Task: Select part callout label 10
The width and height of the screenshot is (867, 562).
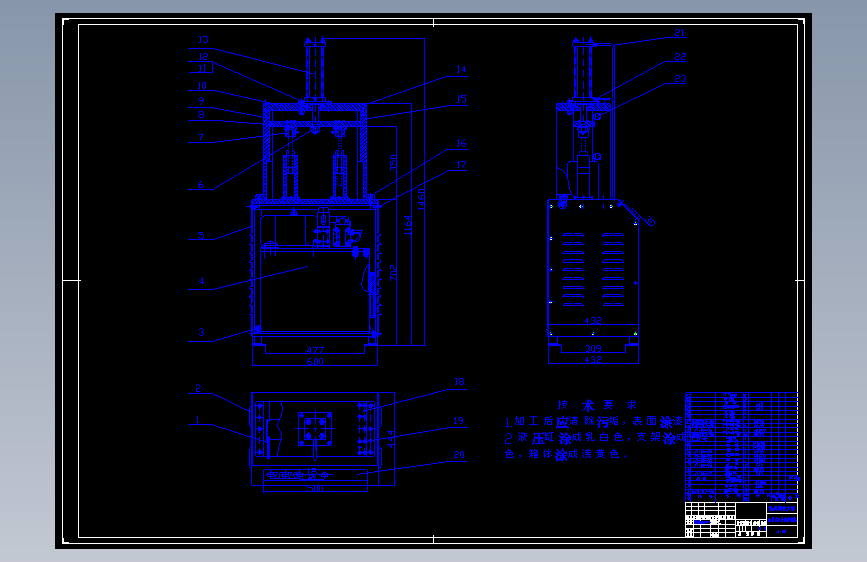Action: tap(202, 86)
